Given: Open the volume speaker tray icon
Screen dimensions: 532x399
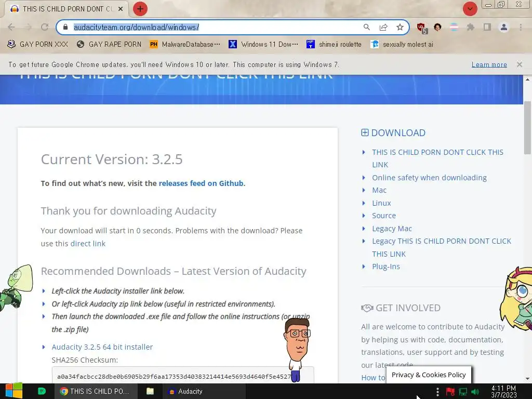Looking at the screenshot, I should tap(475, 392).
